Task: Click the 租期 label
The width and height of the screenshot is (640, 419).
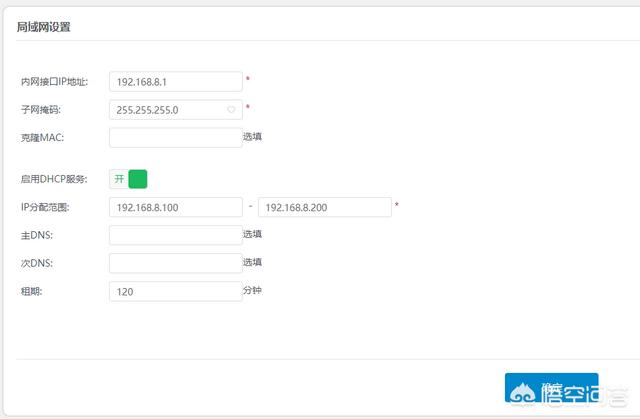Action: pyautogui.click(x=31, y=291)
